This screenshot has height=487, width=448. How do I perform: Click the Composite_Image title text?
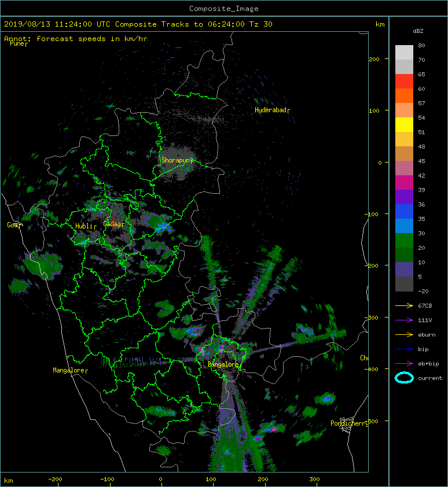pos(224,9)
